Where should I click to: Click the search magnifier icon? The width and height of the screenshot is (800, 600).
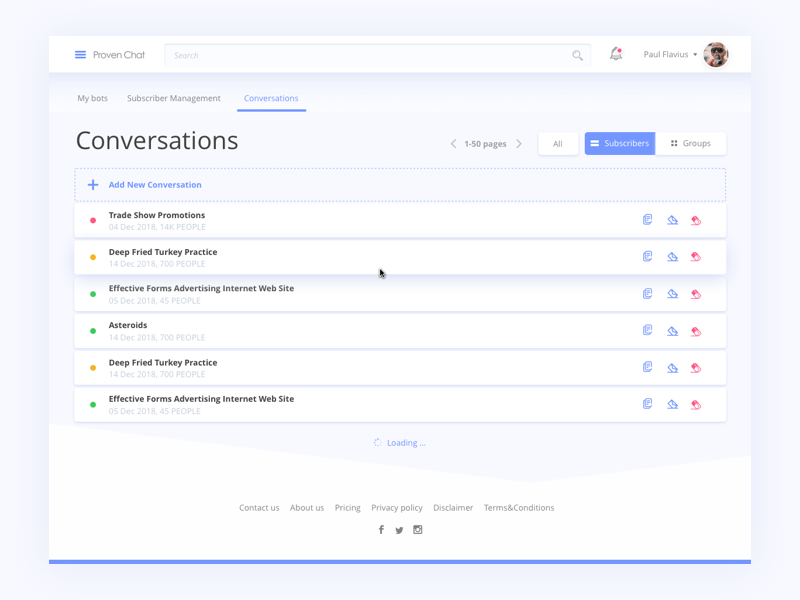point(577,56)
